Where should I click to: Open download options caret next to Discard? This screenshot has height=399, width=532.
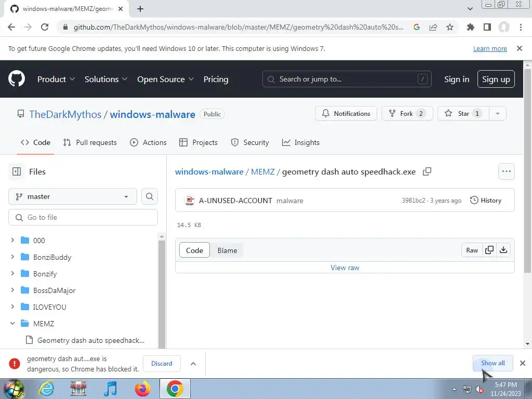tap(193, 364)
